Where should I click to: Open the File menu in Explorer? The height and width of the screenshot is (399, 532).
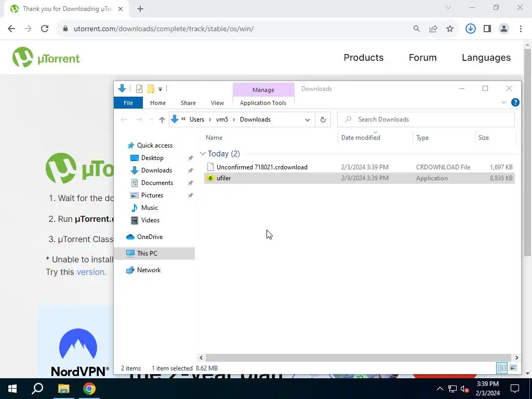tap(128, 103)
